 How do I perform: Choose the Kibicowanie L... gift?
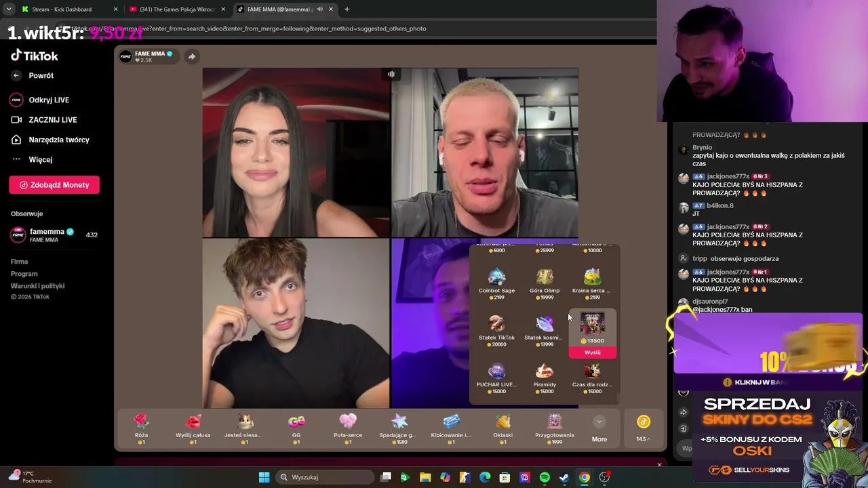[451, 428]
